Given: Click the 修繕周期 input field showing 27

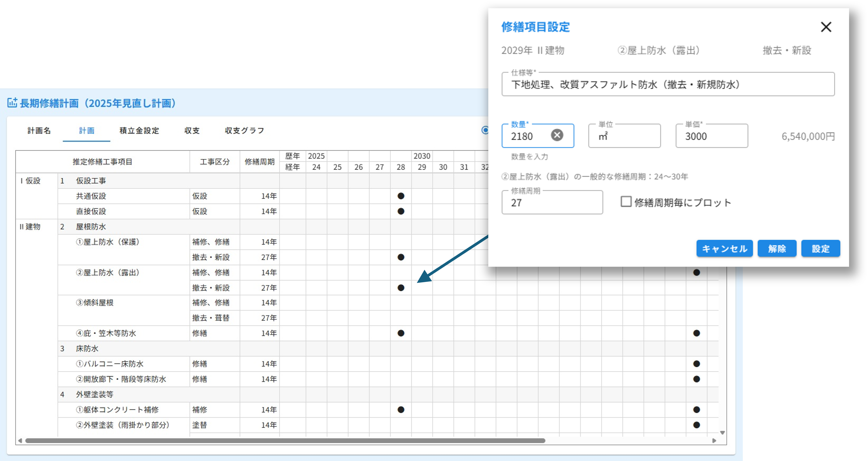Looking at the screenshot, I should coord(552,202).
